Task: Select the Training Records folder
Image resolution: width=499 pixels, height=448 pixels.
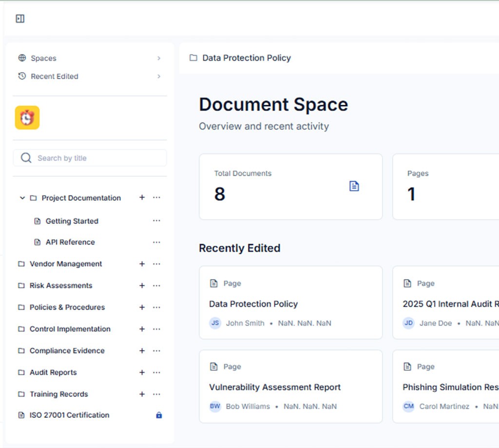Action: click(x=58, y=394)
